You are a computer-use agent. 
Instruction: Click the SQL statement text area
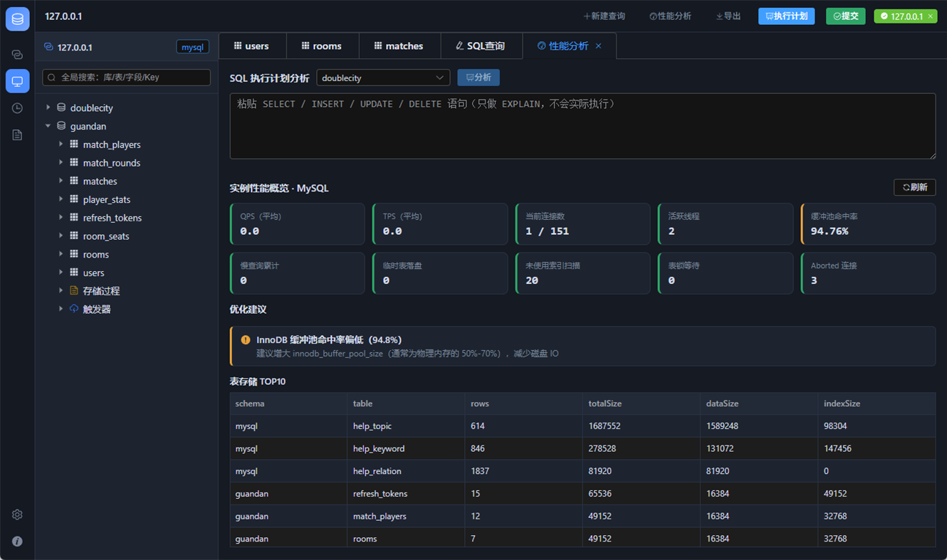[x=582, y=126]
